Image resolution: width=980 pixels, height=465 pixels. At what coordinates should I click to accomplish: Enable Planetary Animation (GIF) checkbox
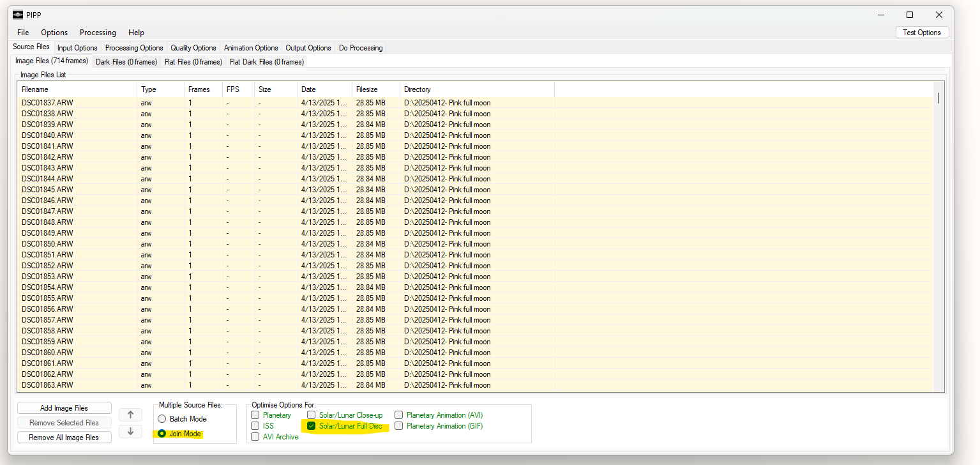coord(399,426)
